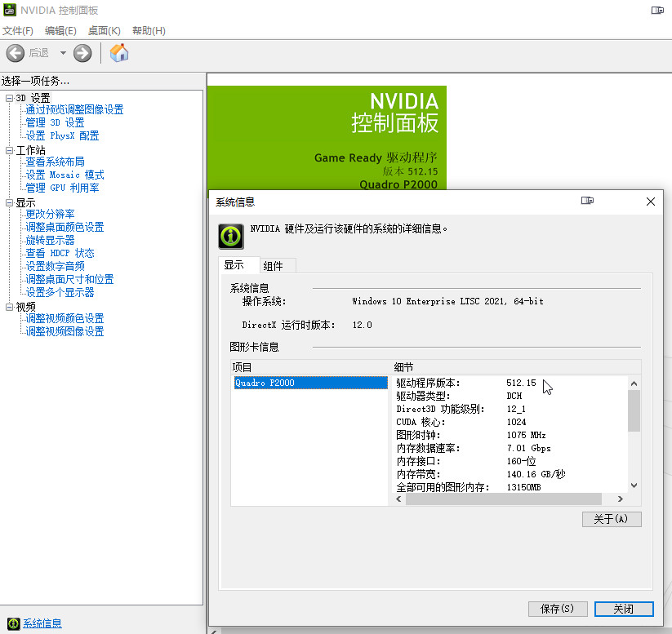Click the details horizontal scroll left arrow

pyautogui.click(x=398, y=499)
